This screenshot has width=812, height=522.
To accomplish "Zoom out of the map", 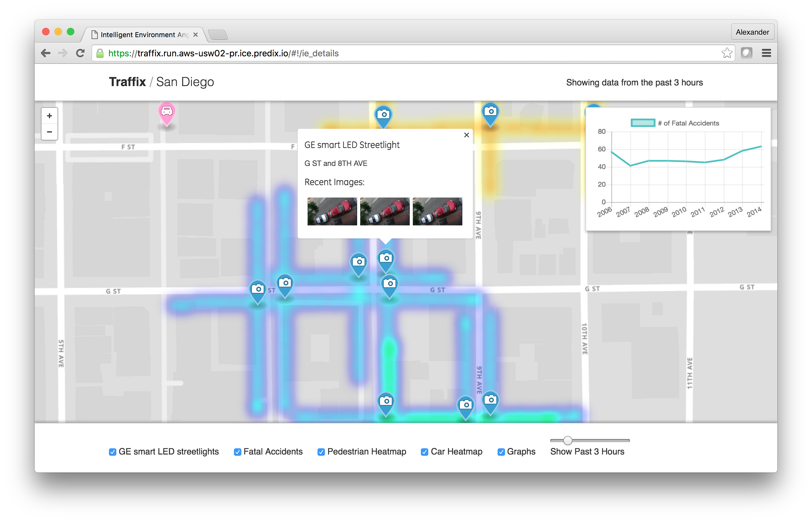I will pos(50,132).
